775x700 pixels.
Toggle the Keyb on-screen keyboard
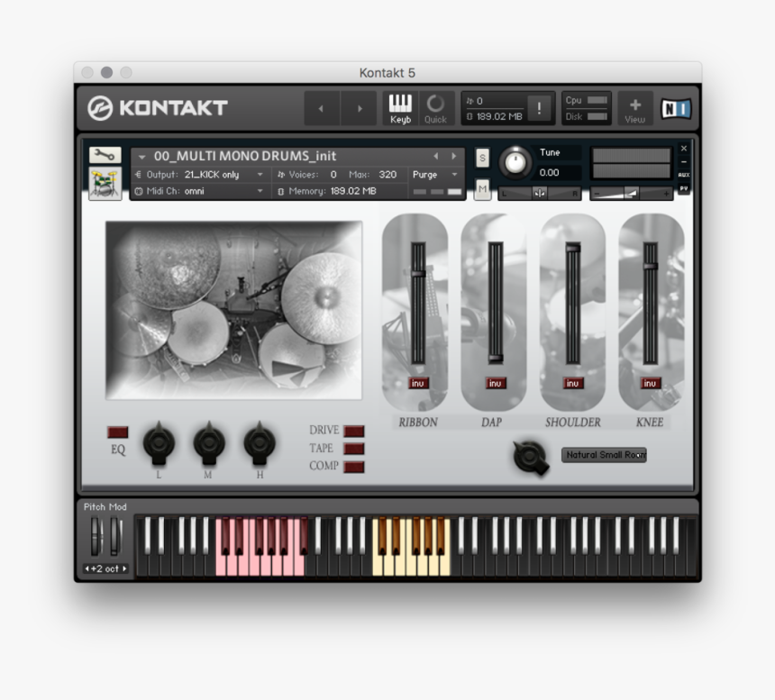coord(400,108)
